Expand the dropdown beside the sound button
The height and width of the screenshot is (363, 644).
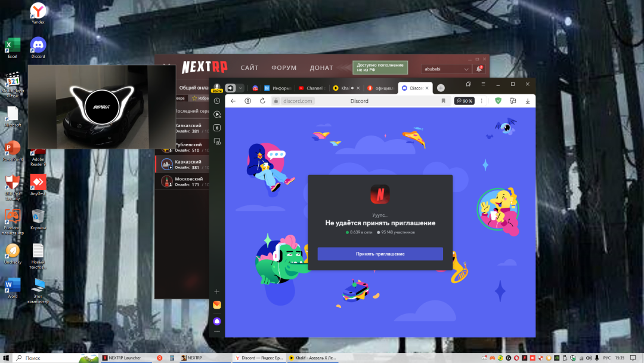coord(241,88)
